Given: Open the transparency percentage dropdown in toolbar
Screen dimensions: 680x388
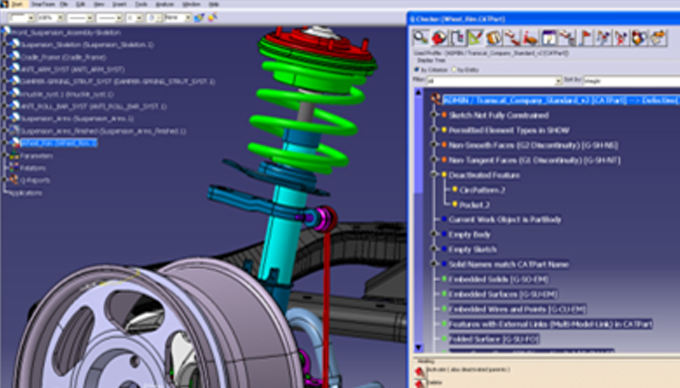Looking at the screenshot, I should click(51, 18).
